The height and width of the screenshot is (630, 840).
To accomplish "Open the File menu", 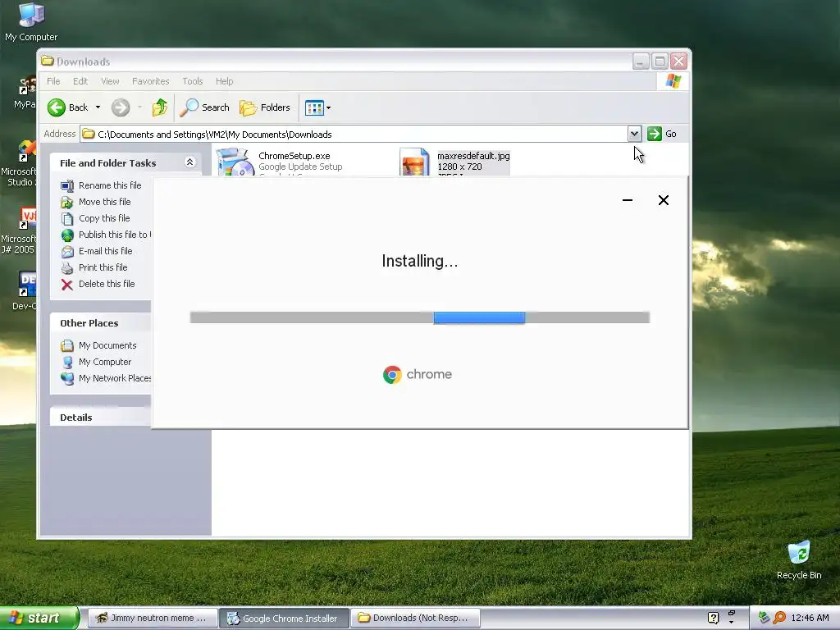I will (53, 81).
